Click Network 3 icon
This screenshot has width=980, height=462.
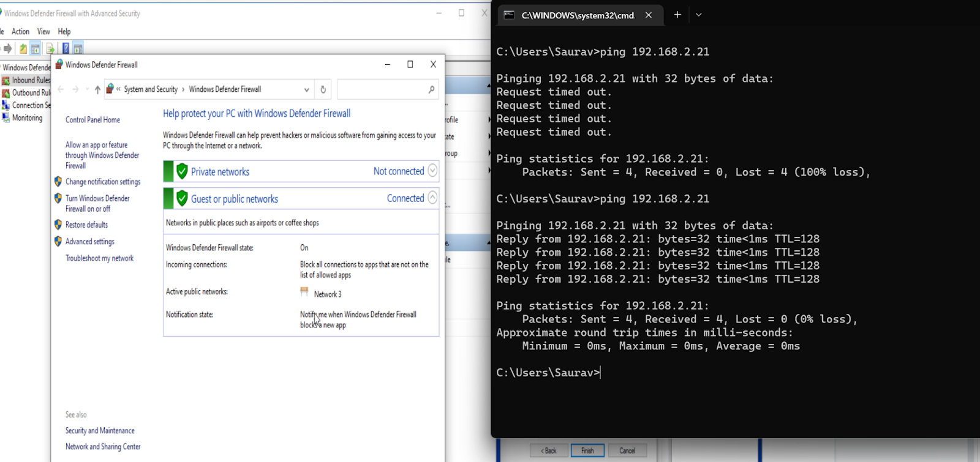[x=304, y=292]
